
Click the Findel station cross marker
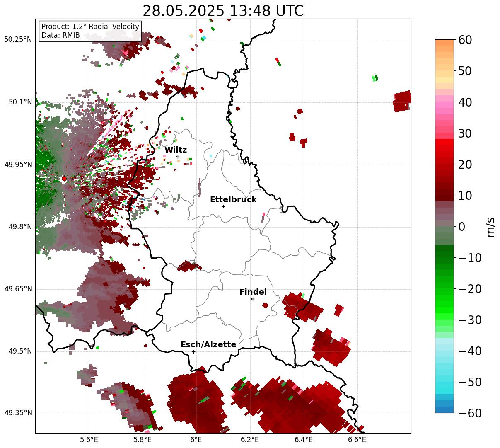(253, 299)
